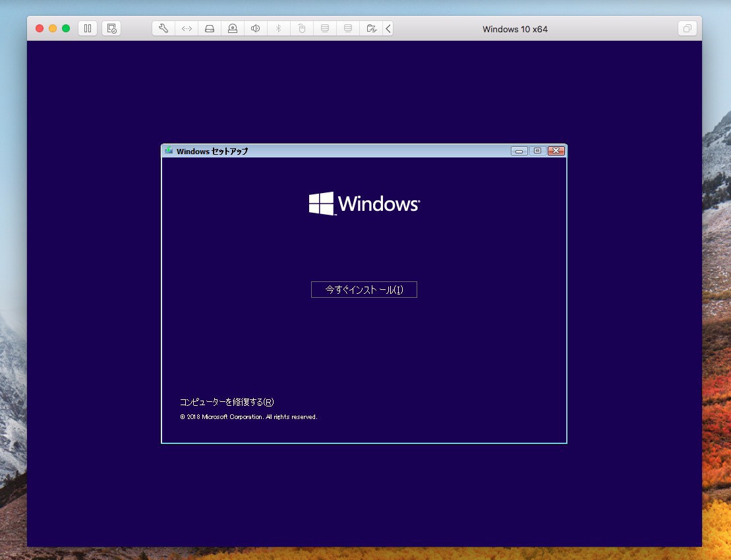Collapse the device toolbar with chevron

pyautogui.click(x=388, y=28)
